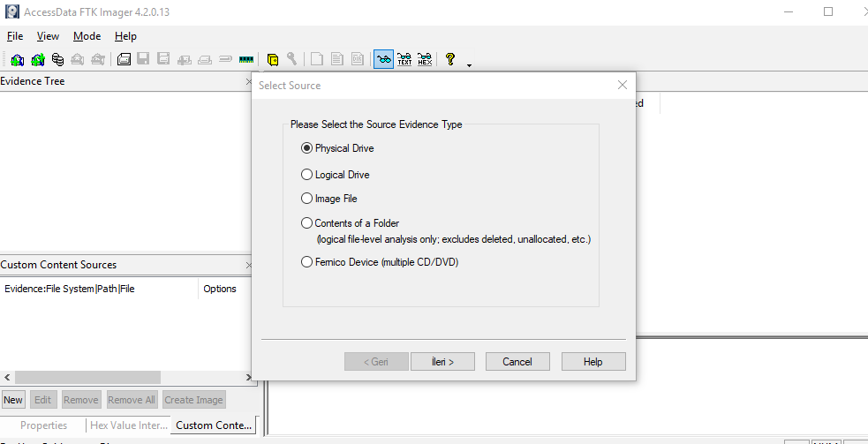The image size is (868, 444).
Task: Choose Fernico Device (multiple CD/DVD)
Action: (306, 262)
